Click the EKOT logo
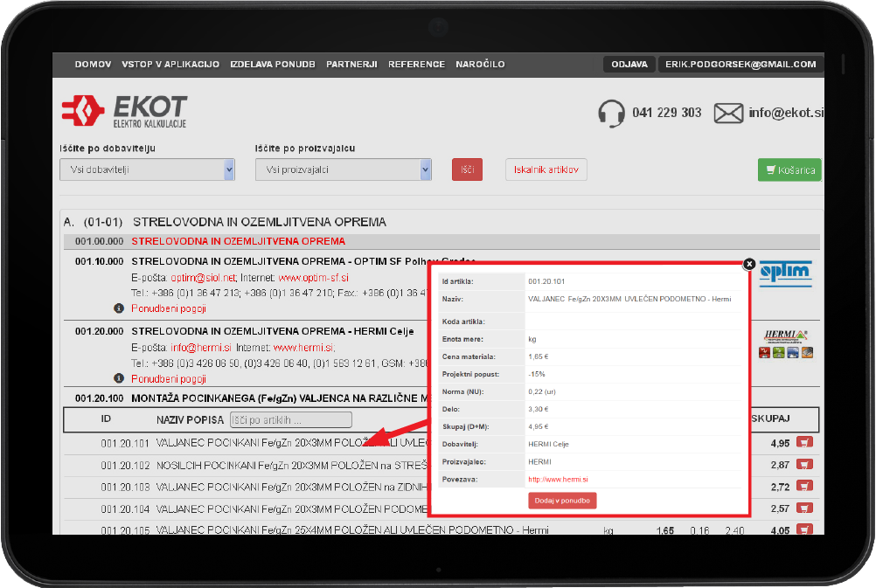The height and width of the screenshot is (588, 876). [124, 112]
